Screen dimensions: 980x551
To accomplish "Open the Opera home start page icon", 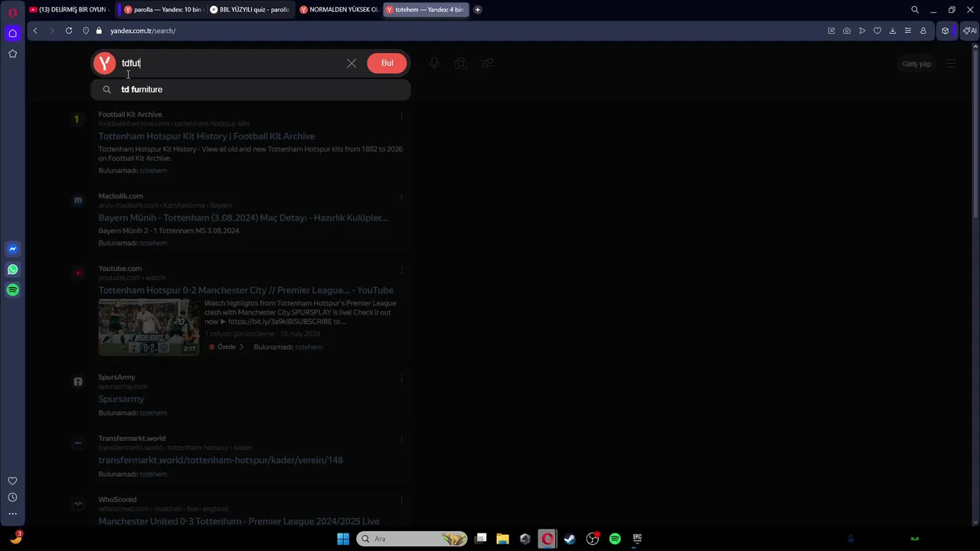I will click(x=12, y=33).
